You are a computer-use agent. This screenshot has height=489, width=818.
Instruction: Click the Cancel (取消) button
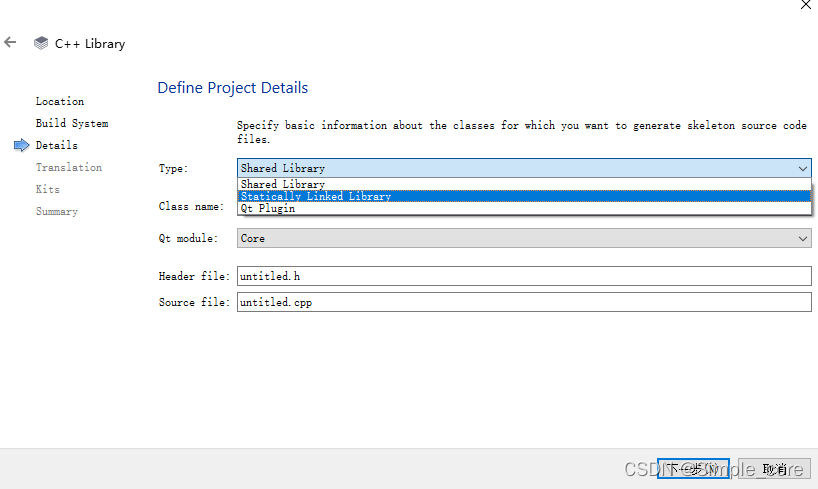[x=774, y=469]
